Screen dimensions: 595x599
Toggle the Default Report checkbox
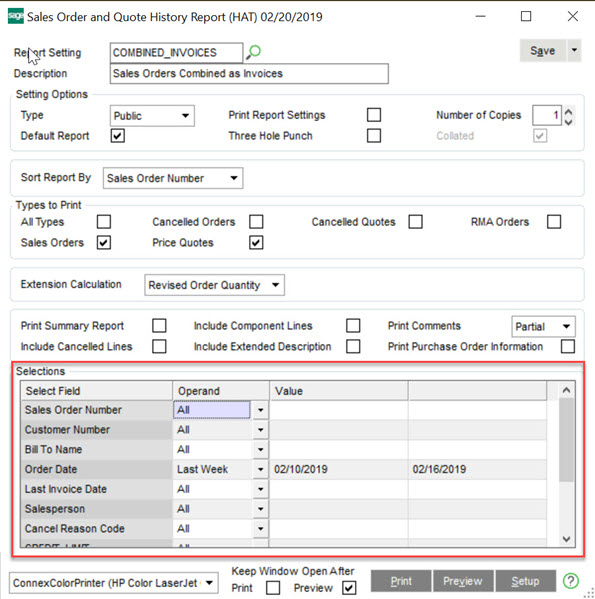point(118,136)
